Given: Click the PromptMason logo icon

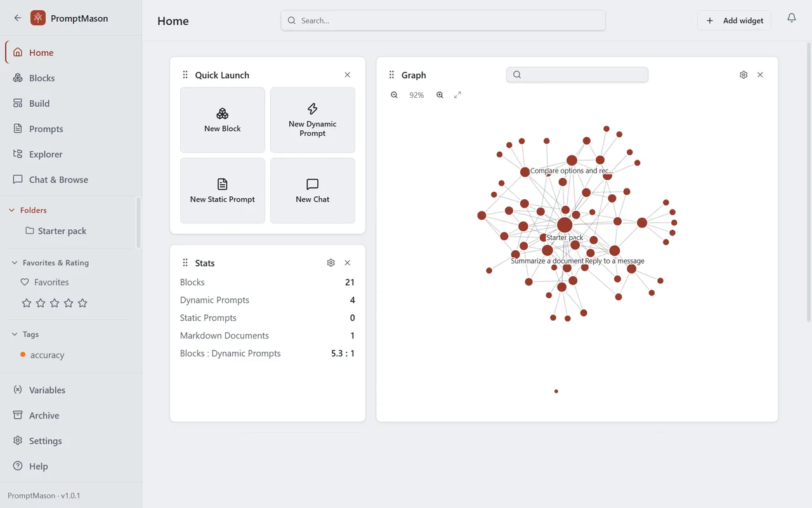Looking at the screenshot, I should click(x=38, y=18).
